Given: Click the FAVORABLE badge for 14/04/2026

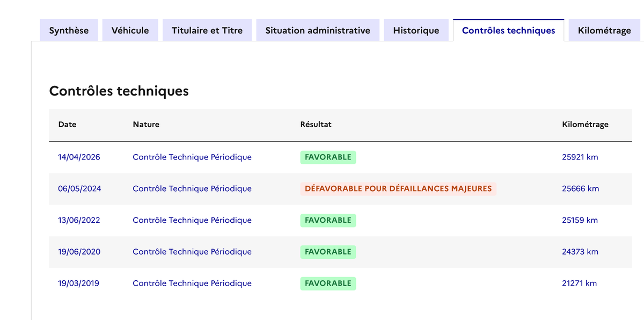Looking at the screenshot, I should [x=328, y=157].
